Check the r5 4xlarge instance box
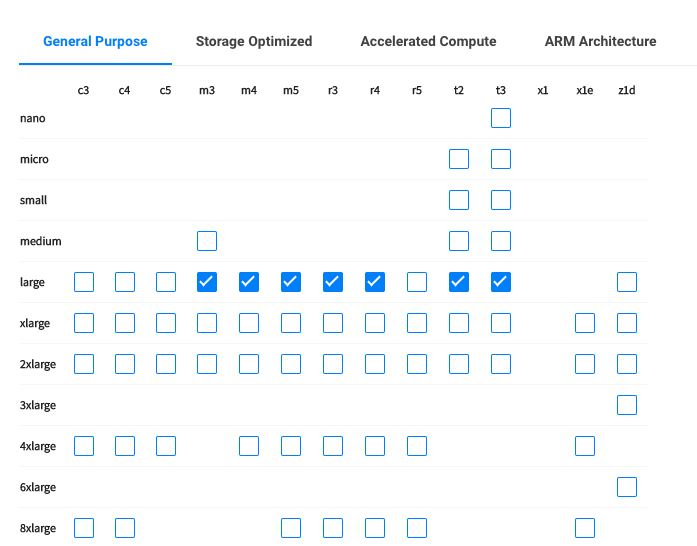697x546 pixels. point(417,446)
